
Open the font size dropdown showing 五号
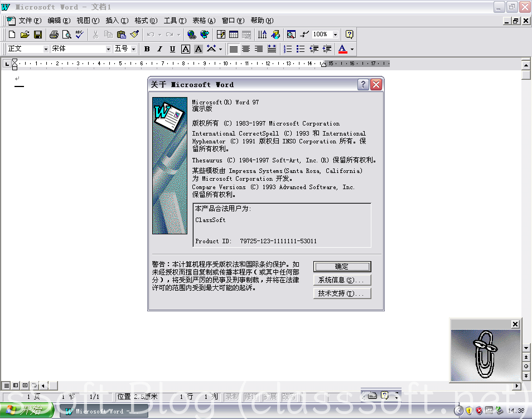tap(133, 49)
